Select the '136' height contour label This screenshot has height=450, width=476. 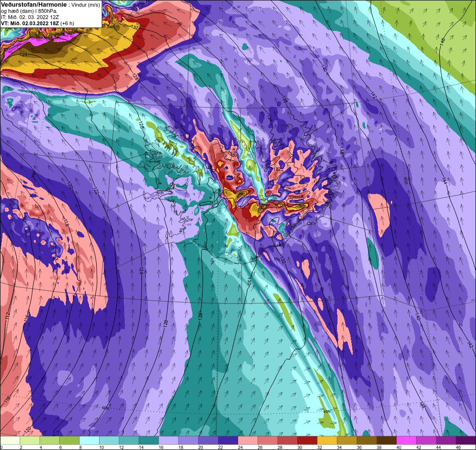tap(285, 99)
